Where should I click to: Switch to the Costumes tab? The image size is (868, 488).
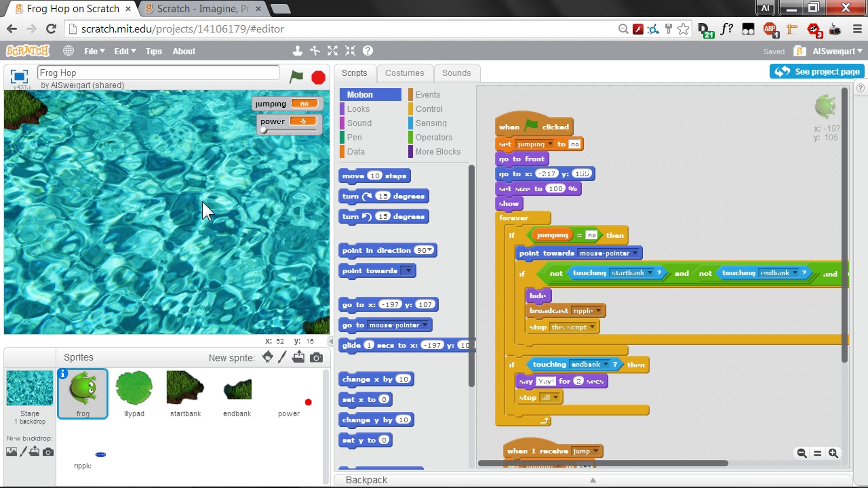(x=404, y=73)
